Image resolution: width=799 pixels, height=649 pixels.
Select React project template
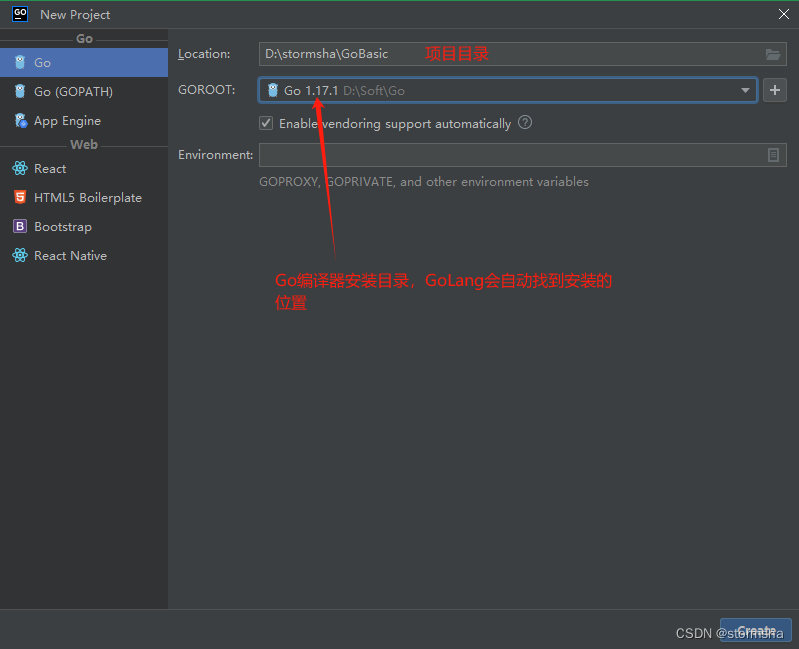pos(84,169)
